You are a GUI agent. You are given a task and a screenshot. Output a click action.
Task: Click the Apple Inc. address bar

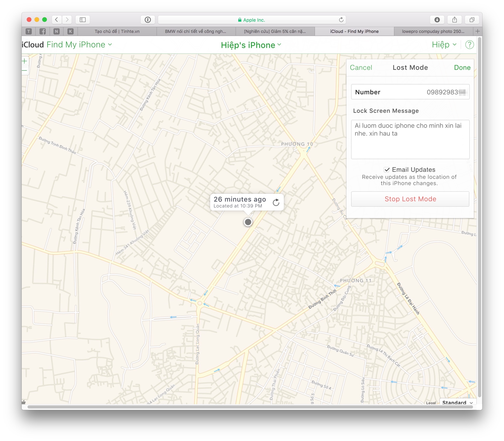(252, 20)
